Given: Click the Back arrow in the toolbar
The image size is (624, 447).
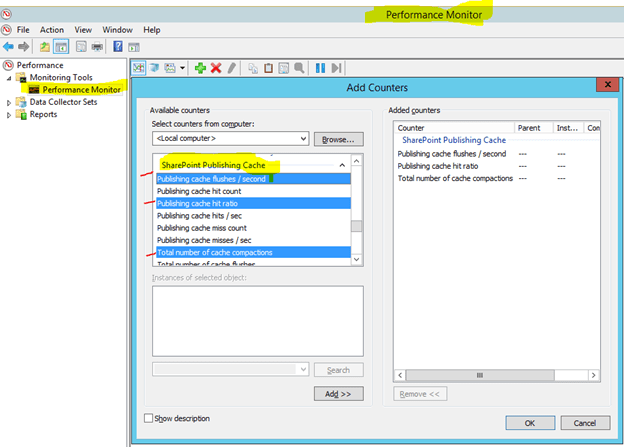Looking at the screenshot, I should point(9,47).
